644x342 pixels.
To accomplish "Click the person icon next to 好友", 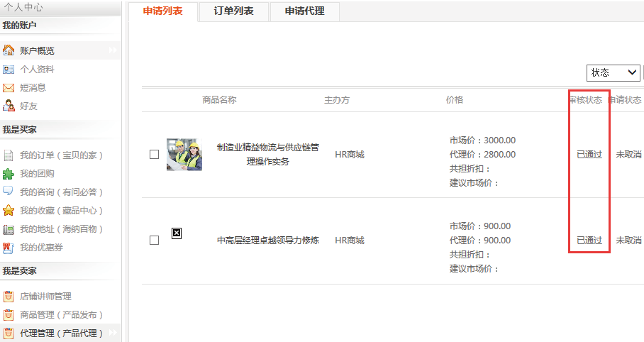I will point(9,106).
